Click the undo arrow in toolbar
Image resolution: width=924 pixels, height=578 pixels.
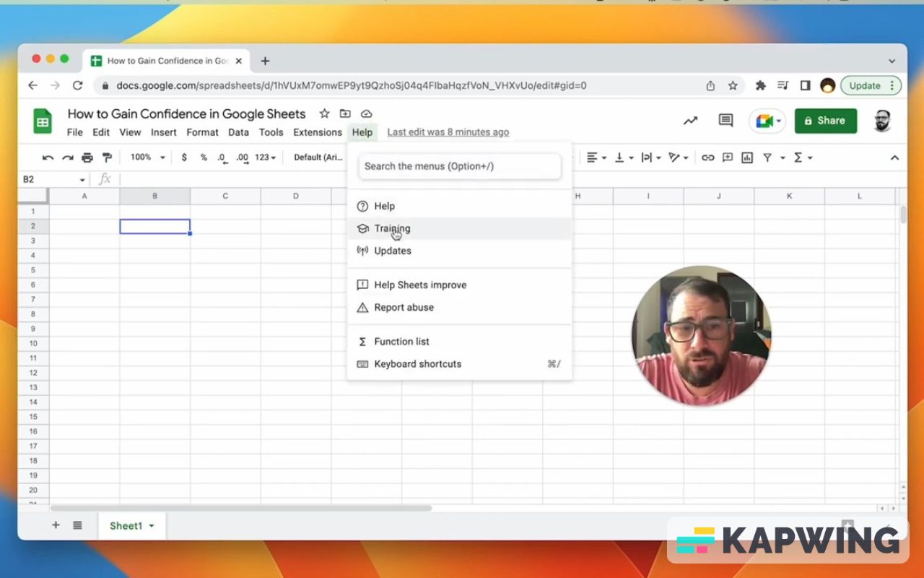(48, 158)
